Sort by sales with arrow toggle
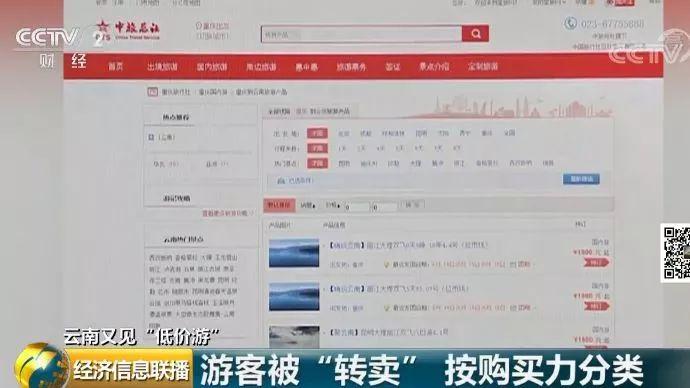 click(308, 205)
